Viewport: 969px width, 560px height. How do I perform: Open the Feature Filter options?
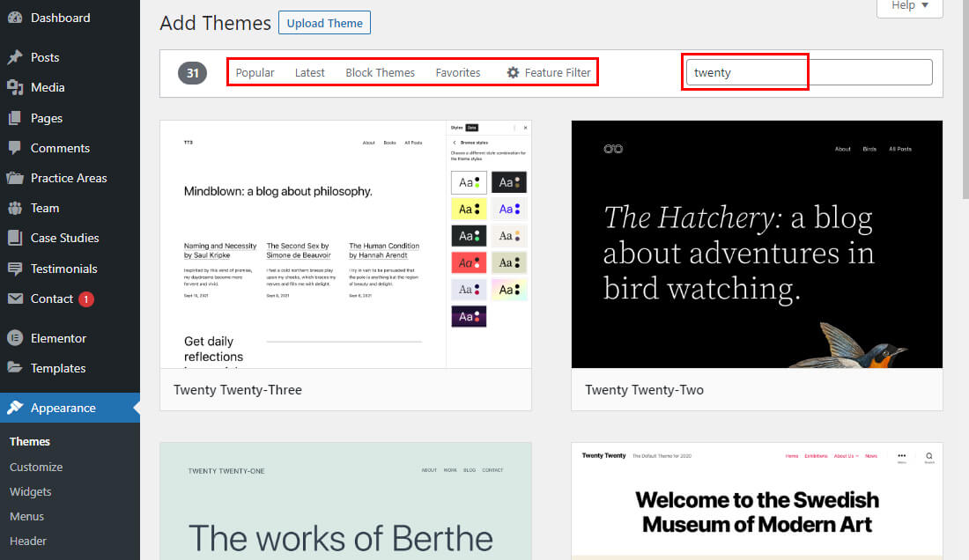point(549,72)
